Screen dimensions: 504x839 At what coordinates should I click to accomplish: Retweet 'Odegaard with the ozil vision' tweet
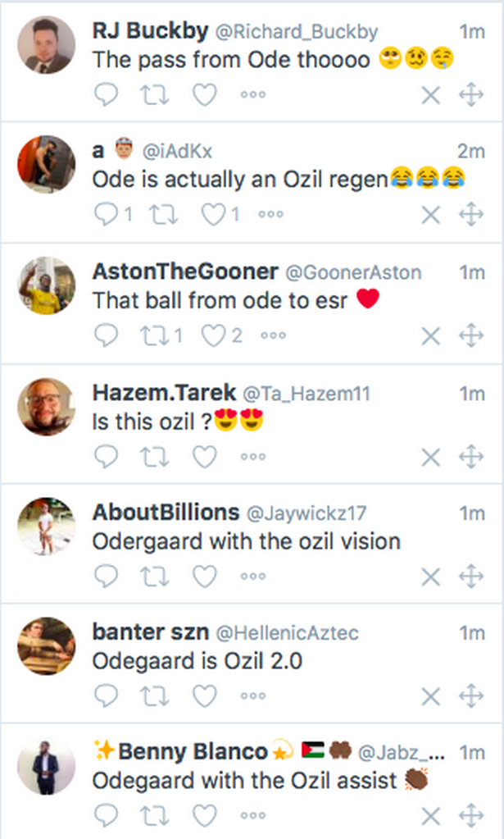coord(155,577)
